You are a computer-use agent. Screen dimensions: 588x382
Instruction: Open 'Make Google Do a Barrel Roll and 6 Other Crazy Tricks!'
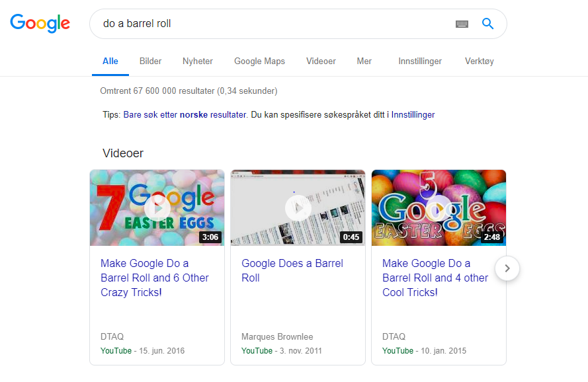tap(155, 278)
